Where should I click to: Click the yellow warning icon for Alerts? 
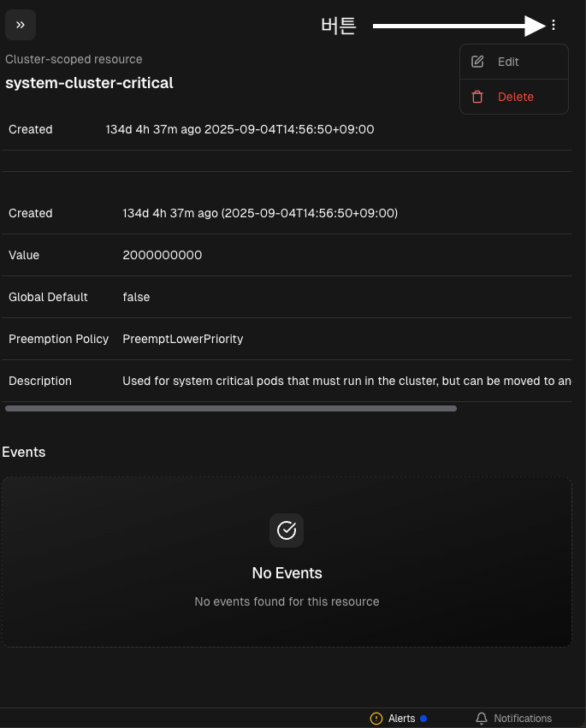(376, 719)
